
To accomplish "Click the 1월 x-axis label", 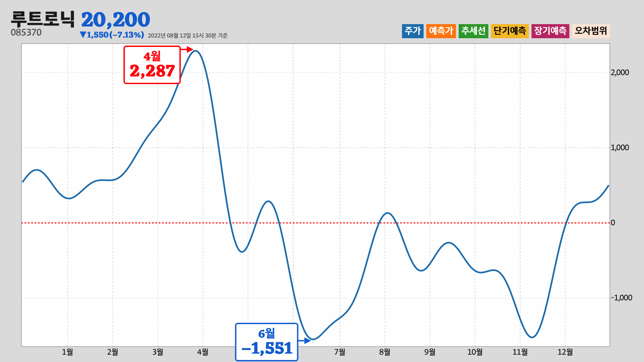I will pos(67,352).
